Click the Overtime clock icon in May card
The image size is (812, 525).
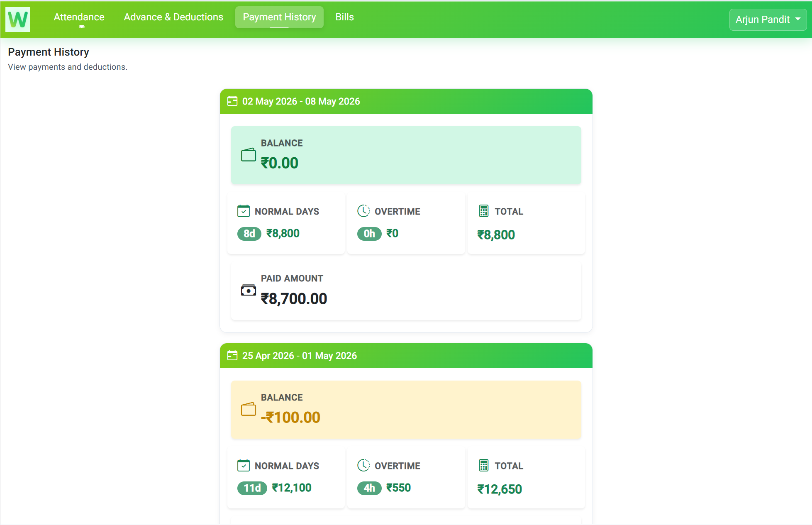[x=363, y=211]
